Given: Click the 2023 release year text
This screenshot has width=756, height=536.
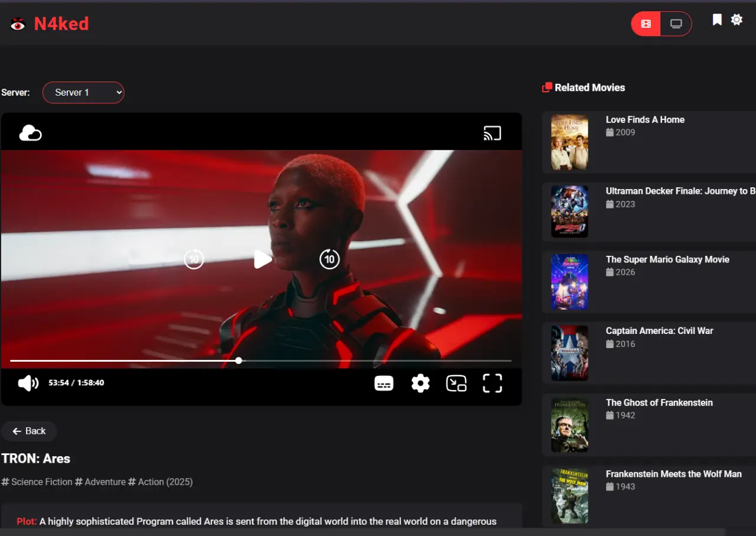Looking at the screenshot, I should pos(625,204).
